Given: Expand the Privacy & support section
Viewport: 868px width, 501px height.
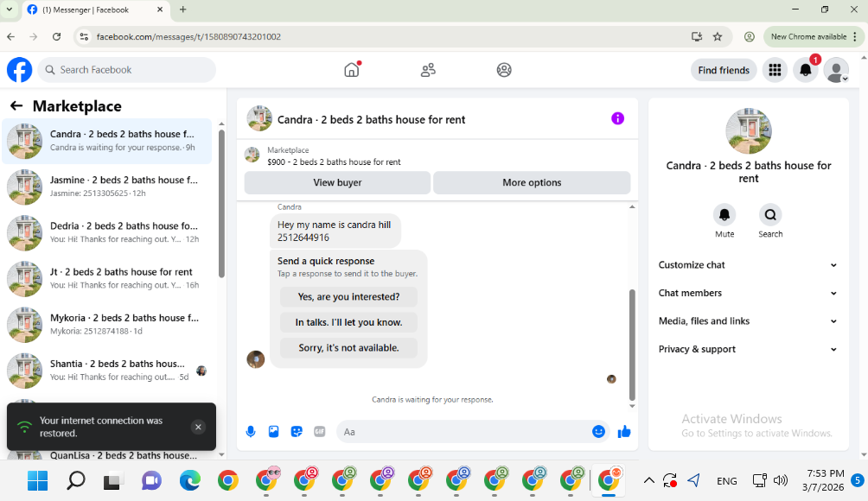Looking at the screenshot, I should [x=748, y=350].
